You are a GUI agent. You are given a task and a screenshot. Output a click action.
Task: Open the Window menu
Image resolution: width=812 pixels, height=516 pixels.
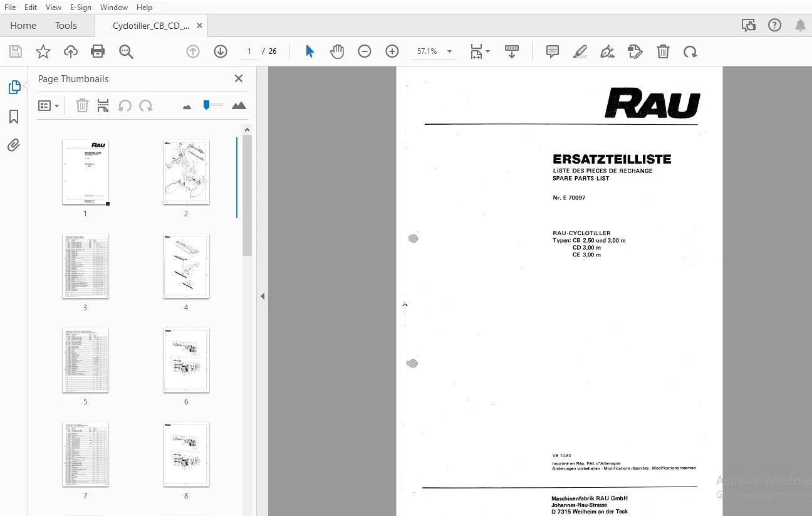point(114,7)
